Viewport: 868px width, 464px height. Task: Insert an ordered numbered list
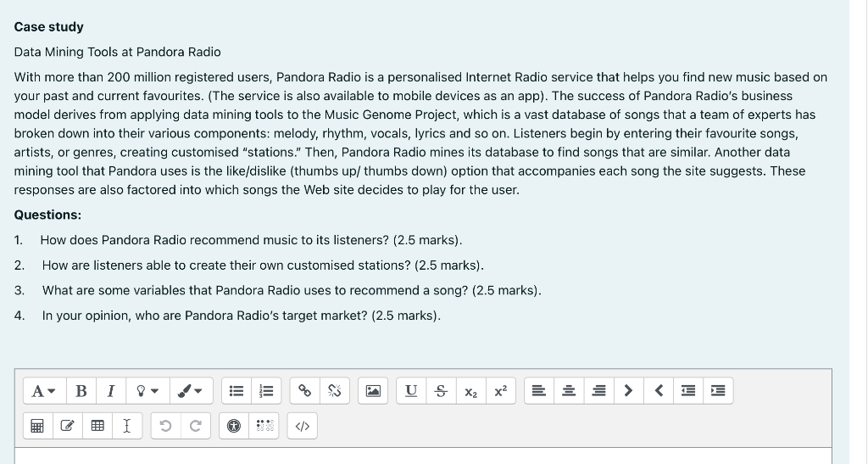point(266,391)
